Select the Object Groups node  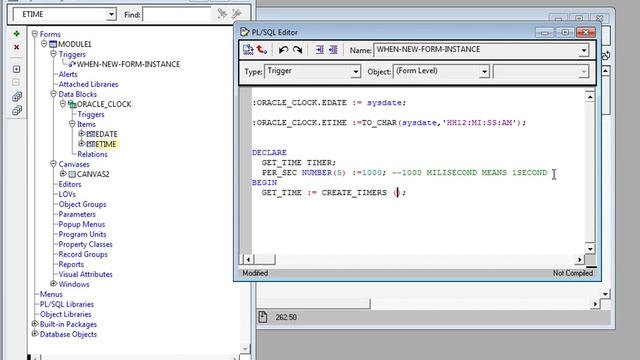tap(82, 204)
